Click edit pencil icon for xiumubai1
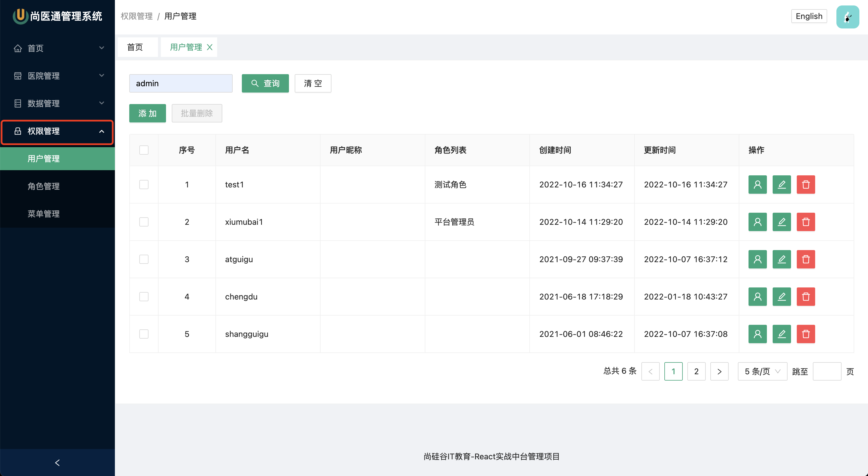Screen dimensions: 868x476 [x=782, y=222]
